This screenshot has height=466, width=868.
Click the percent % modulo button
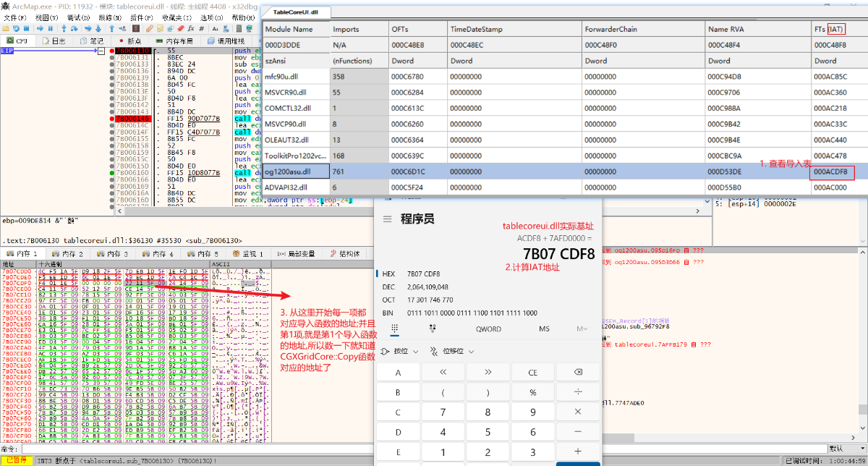(532, 392)
